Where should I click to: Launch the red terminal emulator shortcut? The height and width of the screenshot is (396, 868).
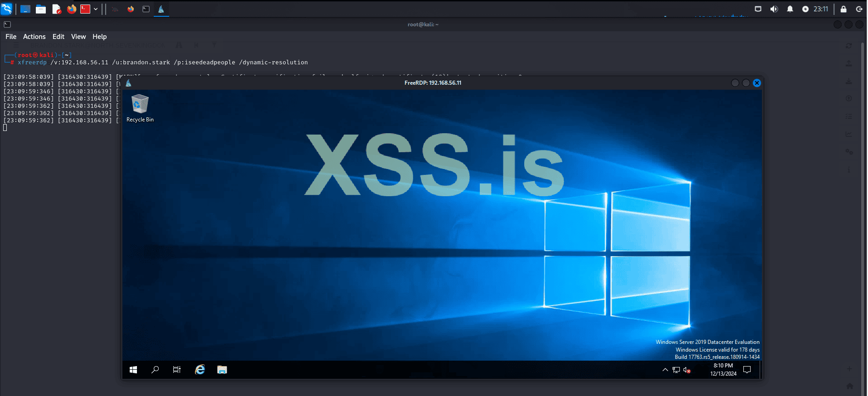[85, 9]
